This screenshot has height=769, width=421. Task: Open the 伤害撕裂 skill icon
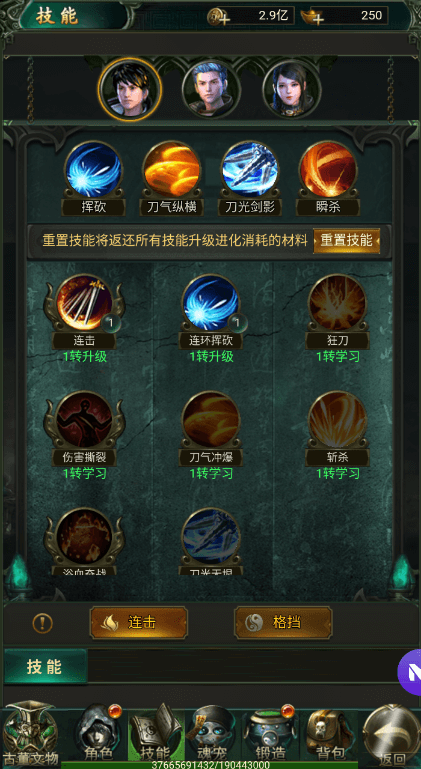tap(84, 419)
